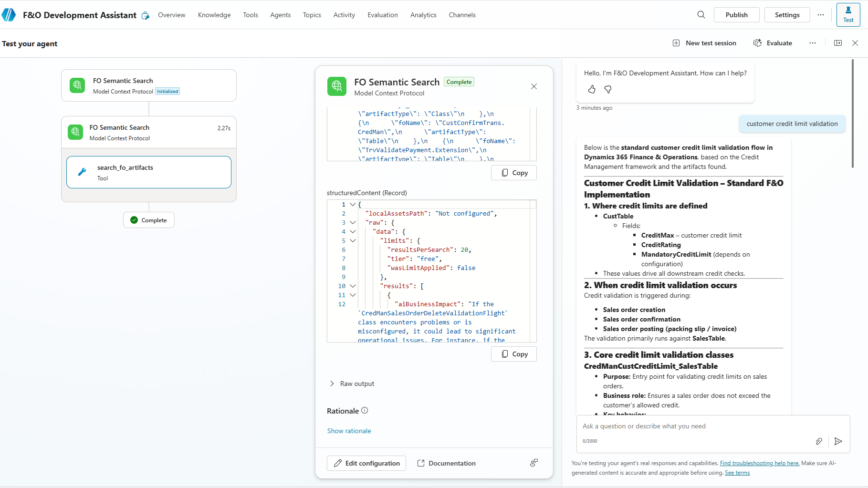
Task: Click Edit configuration button
Action: point(366,463)
